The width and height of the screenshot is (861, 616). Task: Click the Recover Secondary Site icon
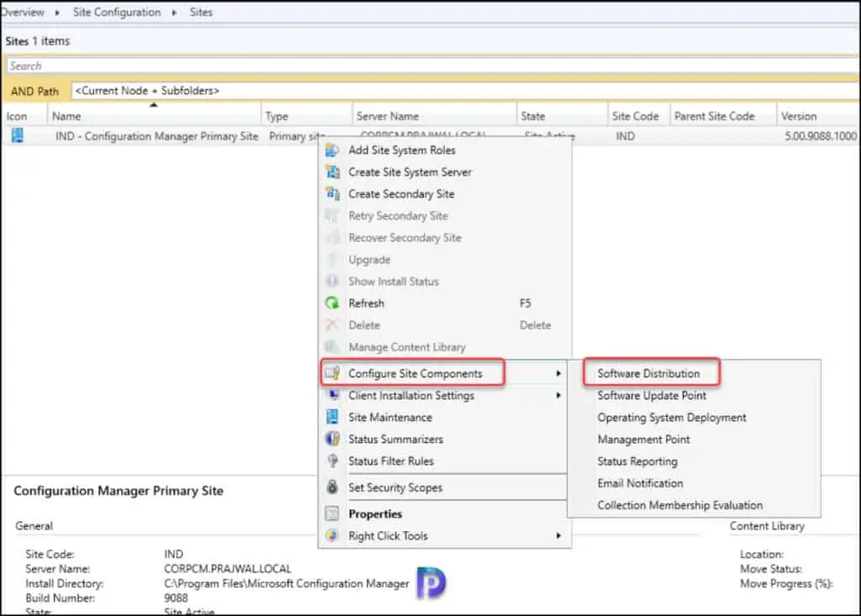[x=332, y=238]
